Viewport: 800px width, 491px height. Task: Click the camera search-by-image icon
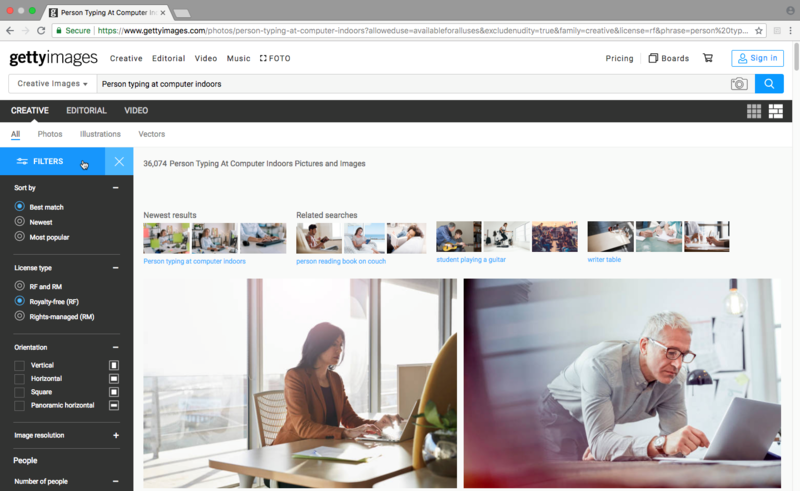[x=739, y=84]
